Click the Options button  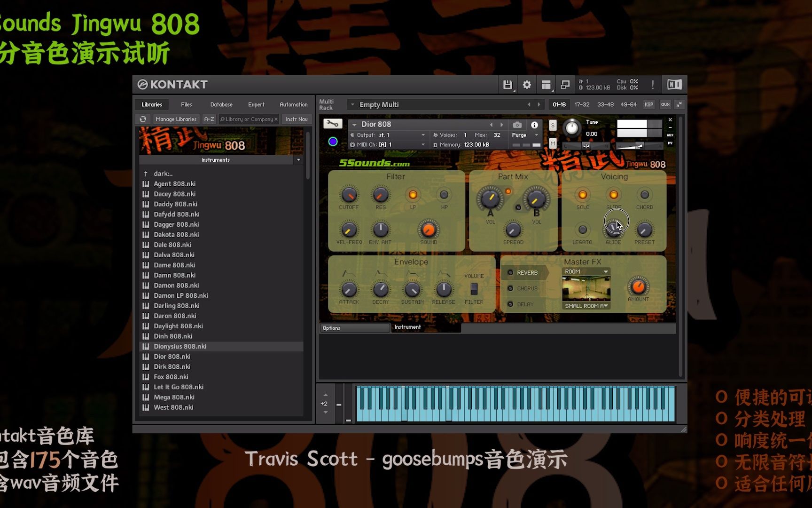pyautogui.click(x=355, y=328)
